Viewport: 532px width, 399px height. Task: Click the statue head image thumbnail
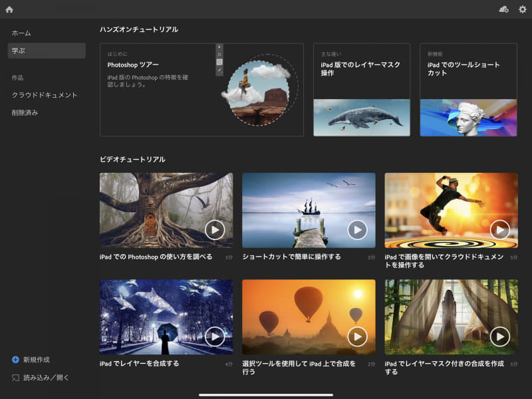tap(469, 118)
